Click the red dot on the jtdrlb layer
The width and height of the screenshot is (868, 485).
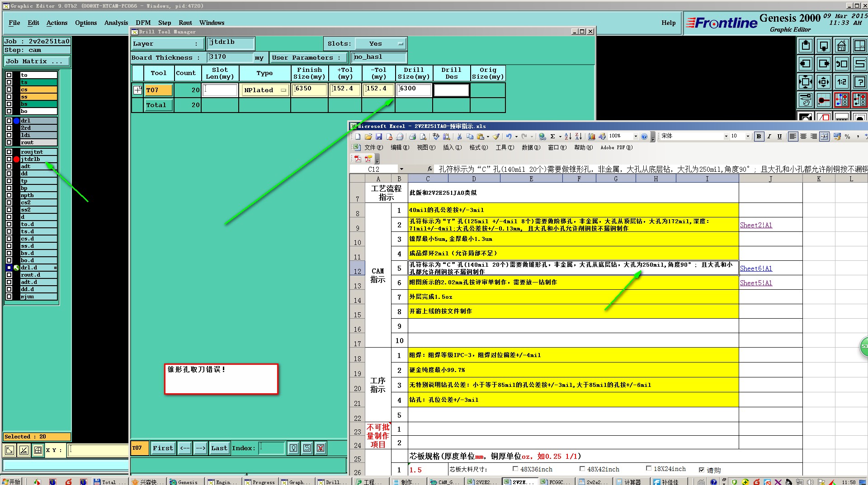point(17,159)
